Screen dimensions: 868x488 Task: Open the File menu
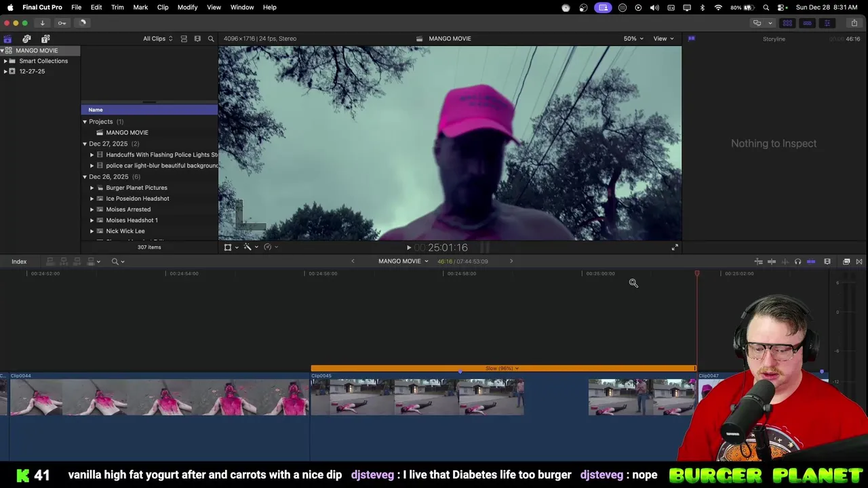[x=77, y=7]
